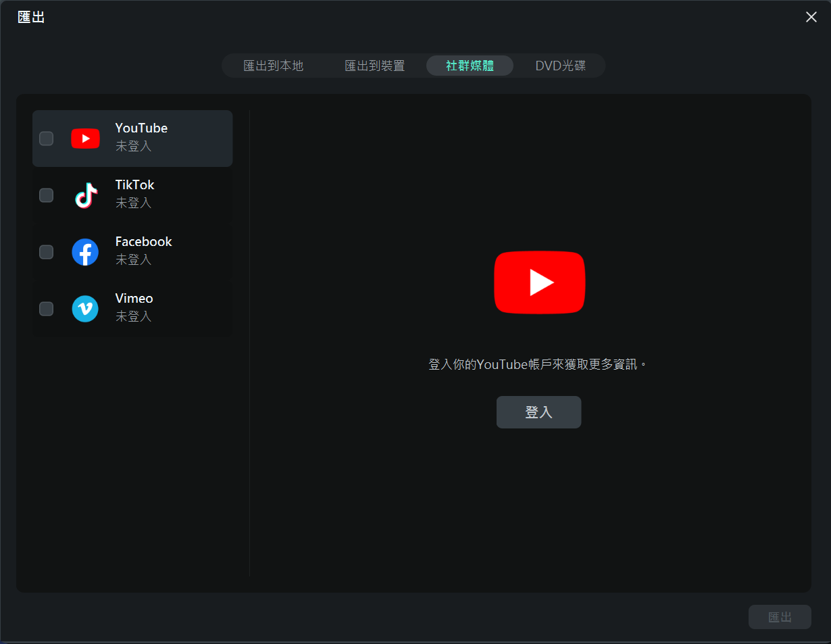This screenshot has height=644, width=831.
Task: Click 未登入 status under Vimeo
Action: point(133,316)
